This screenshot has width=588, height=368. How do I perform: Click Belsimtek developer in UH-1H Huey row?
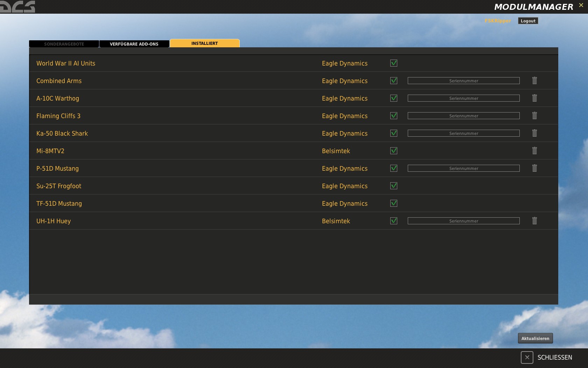click(x=336, y=221)
